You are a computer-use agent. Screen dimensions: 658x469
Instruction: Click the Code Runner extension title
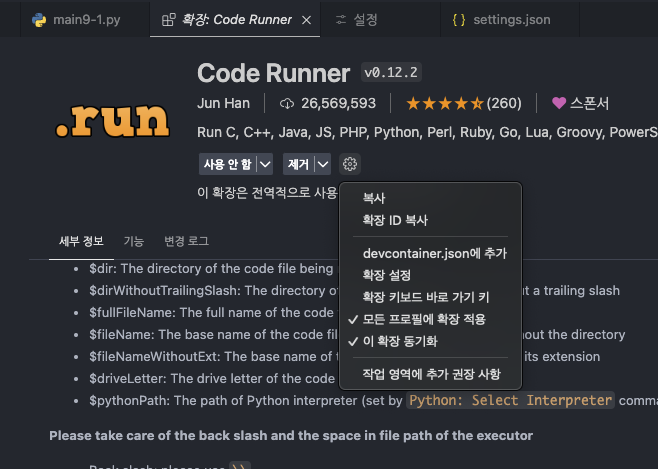click(274, 73)
